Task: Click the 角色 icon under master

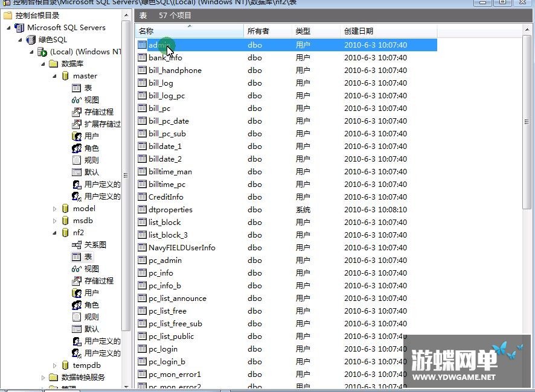Action: (77, 148)
